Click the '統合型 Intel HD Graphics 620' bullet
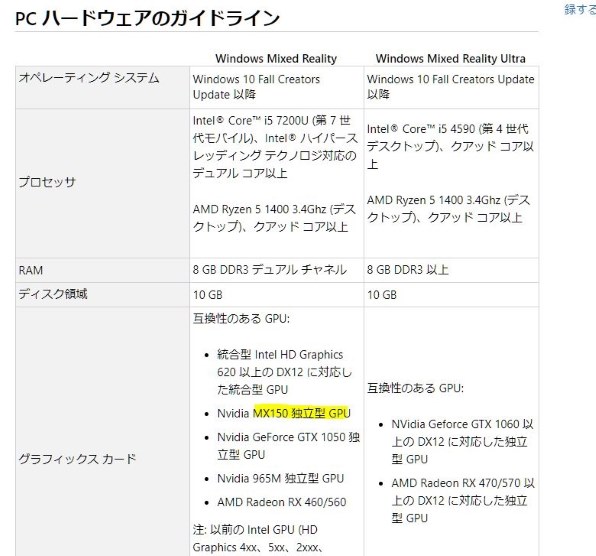596x556 pixels. [285, 372]
